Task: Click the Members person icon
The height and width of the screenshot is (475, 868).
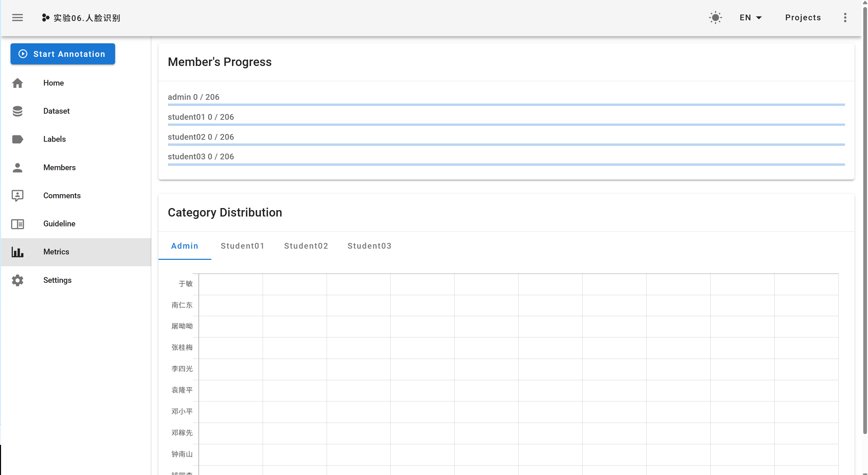Action: pos(18,167)
